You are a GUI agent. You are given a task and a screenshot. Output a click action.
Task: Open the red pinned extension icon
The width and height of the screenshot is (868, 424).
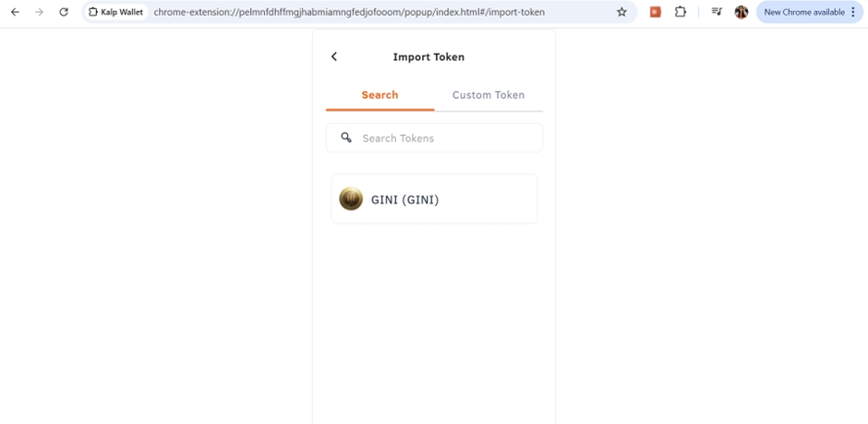click(655, 12)
